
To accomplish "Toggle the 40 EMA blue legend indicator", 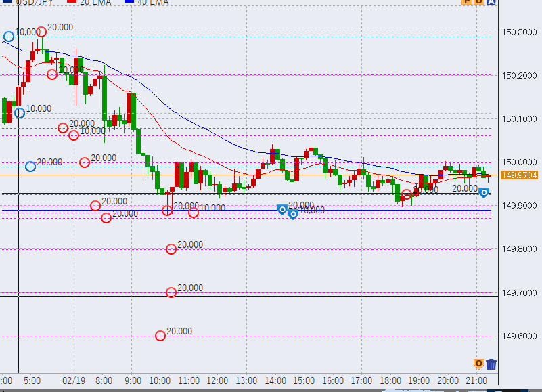I will (x=135, y=3).
